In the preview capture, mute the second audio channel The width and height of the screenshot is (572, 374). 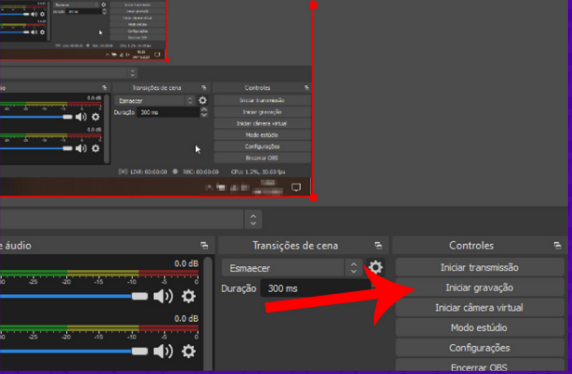[x=81, y=148]
